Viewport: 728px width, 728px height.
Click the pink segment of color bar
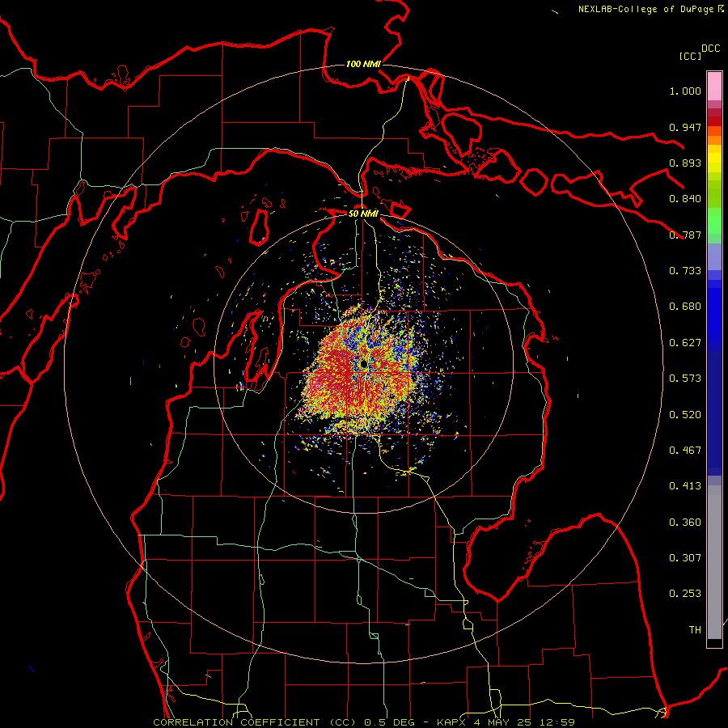[x=714, y=87]
